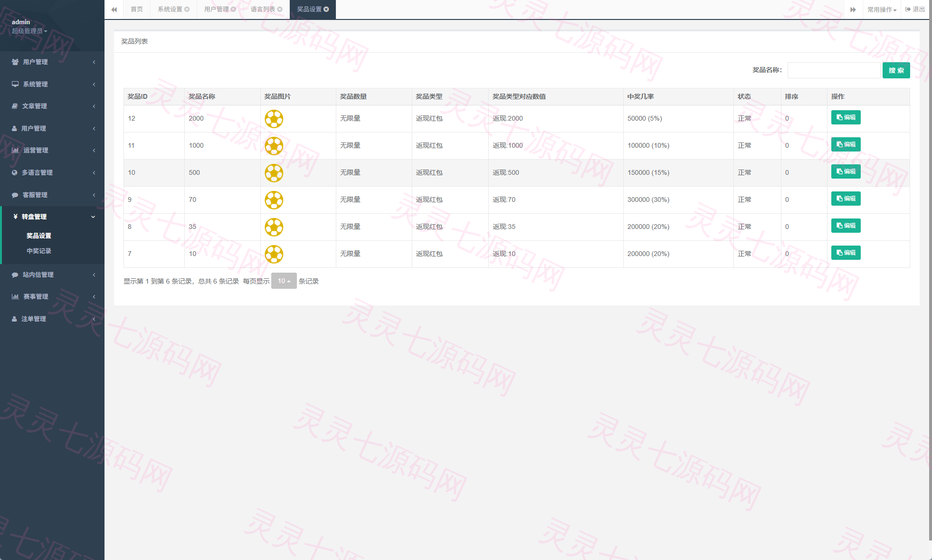The image size is (932, 560).
Task: Click the soccer ball image for prize ID 12
Action: pyautogui.click(x=274, y=119)
